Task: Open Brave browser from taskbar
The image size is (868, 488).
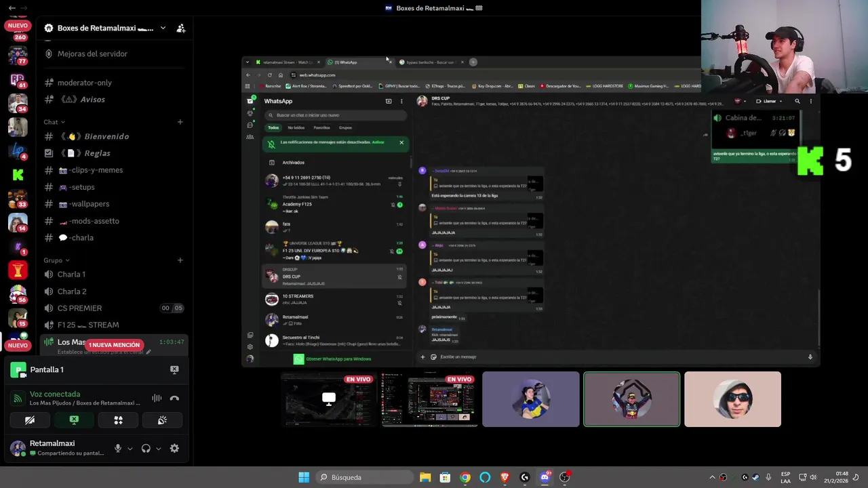Action: pos(505,477)
